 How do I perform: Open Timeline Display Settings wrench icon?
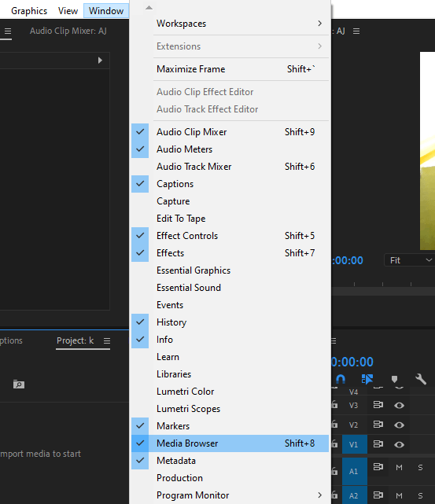[x=421, y=379]
